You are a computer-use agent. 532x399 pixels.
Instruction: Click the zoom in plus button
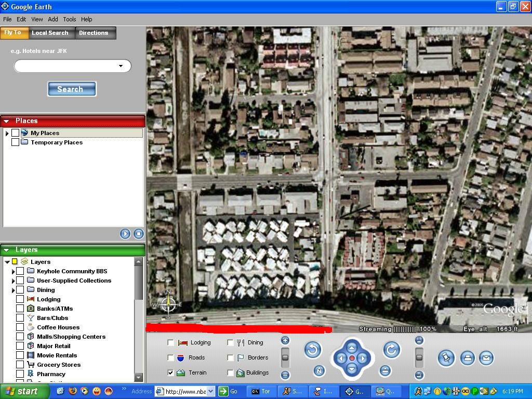coord(285,340)
